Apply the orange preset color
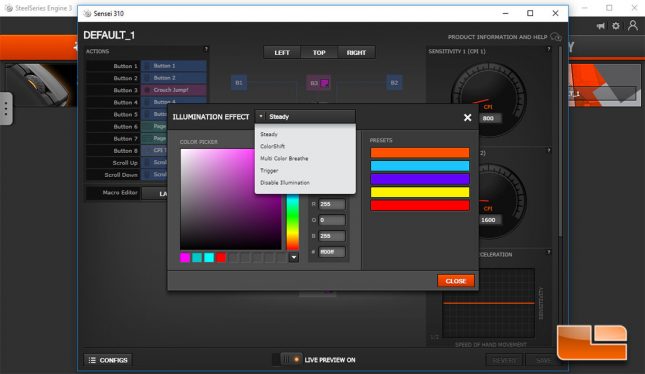The width and height of the screenshot is (645, 374). point(420,153)
